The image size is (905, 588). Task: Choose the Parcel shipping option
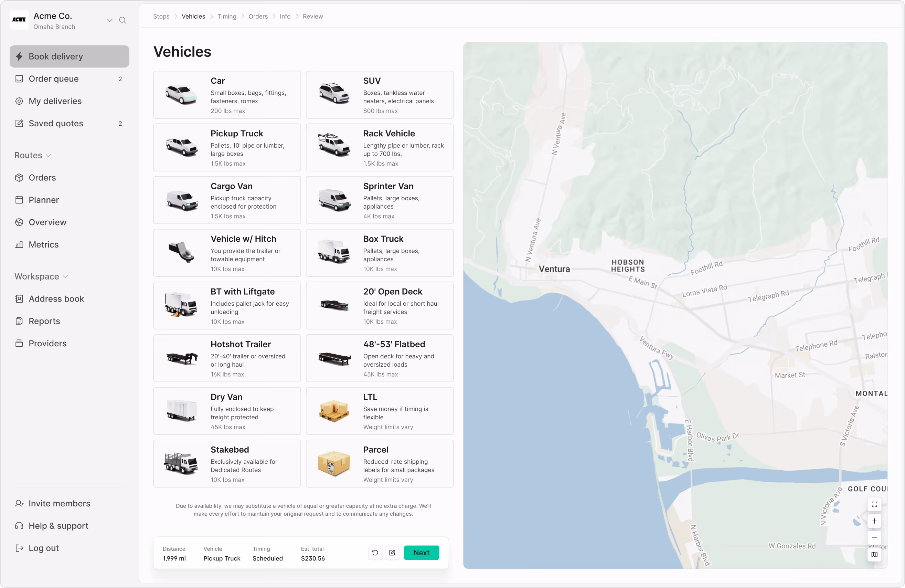click(379, 464)
